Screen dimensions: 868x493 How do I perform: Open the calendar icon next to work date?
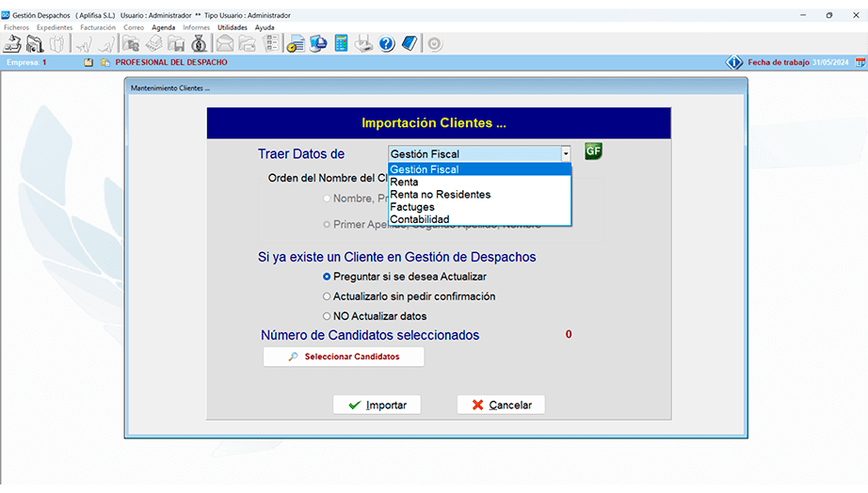click(x=860, y=62)
